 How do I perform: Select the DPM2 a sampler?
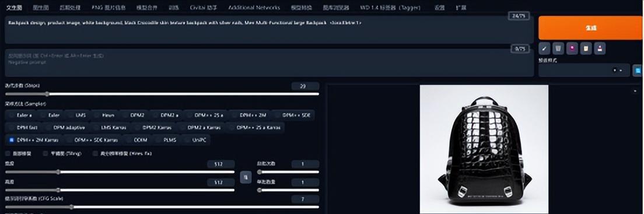pos(166,115)
